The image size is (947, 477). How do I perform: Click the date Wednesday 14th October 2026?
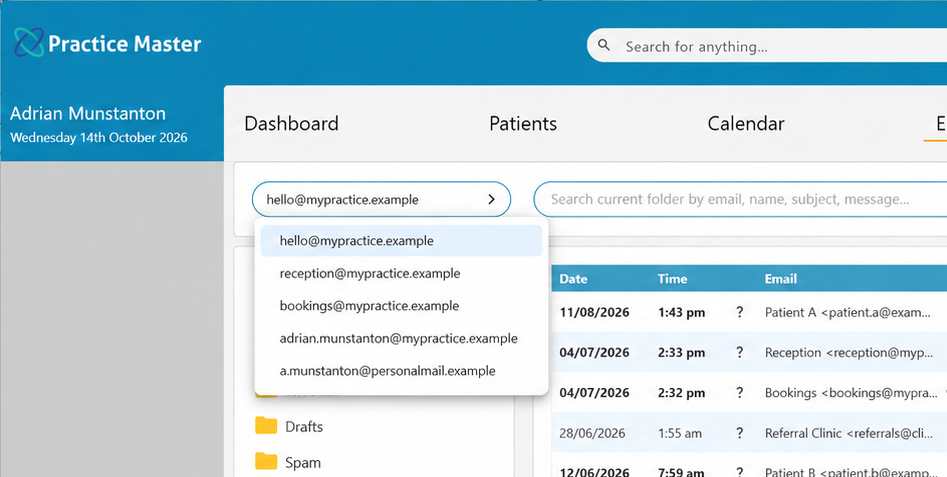click(98, 137)
